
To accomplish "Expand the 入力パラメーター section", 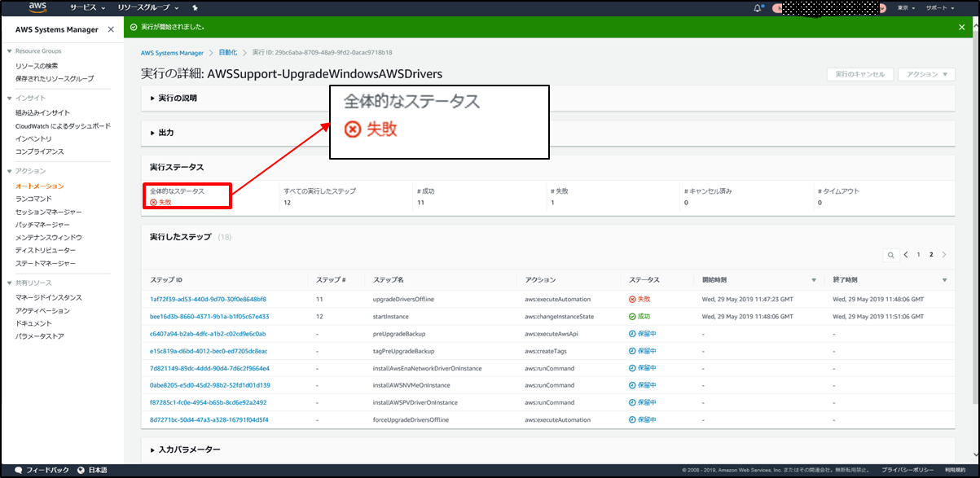I will pyautogui.click(x=152, y=449).
